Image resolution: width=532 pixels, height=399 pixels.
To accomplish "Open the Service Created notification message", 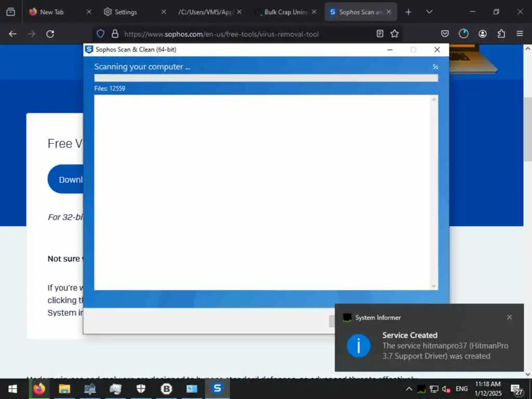I will point(445,345).
